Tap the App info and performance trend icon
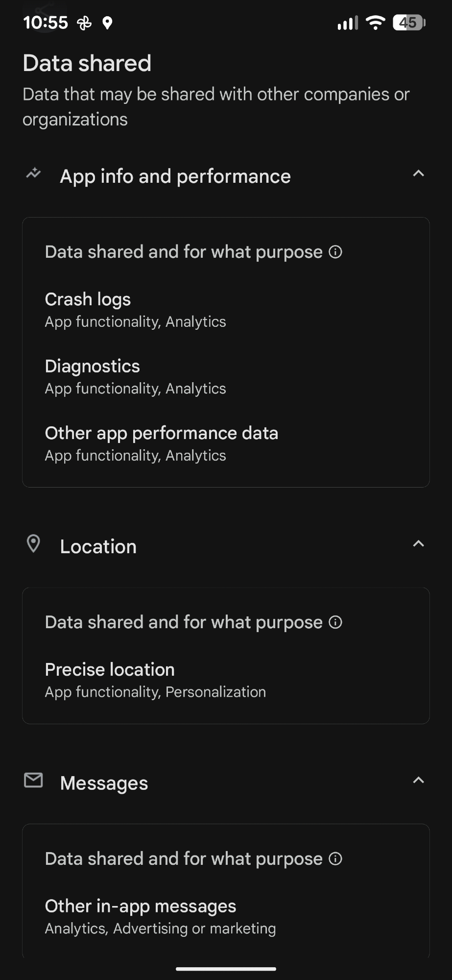The width and height of the screenshot is (452, 980). [x=33, y=173]
